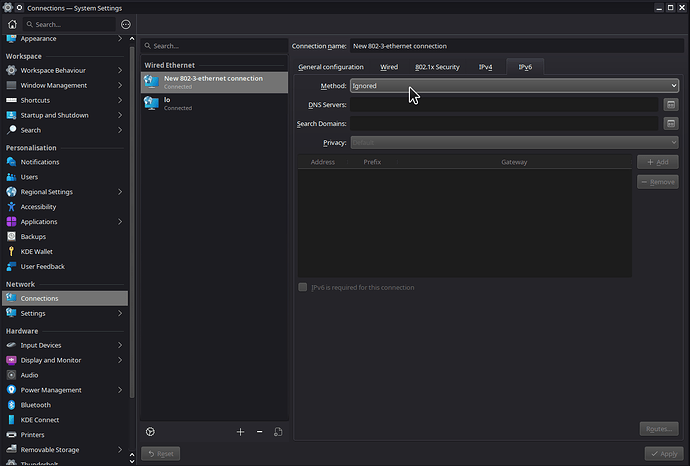Click the Remove address button
The image size is (690, 466).
coord(658,182)
